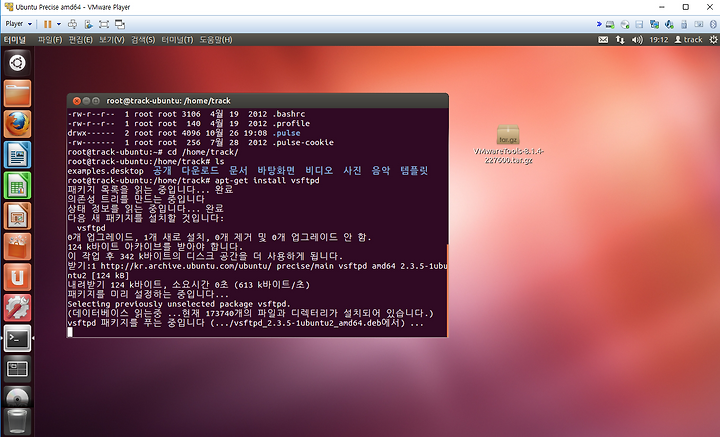Open the session power gear menu

pos(713,40)
